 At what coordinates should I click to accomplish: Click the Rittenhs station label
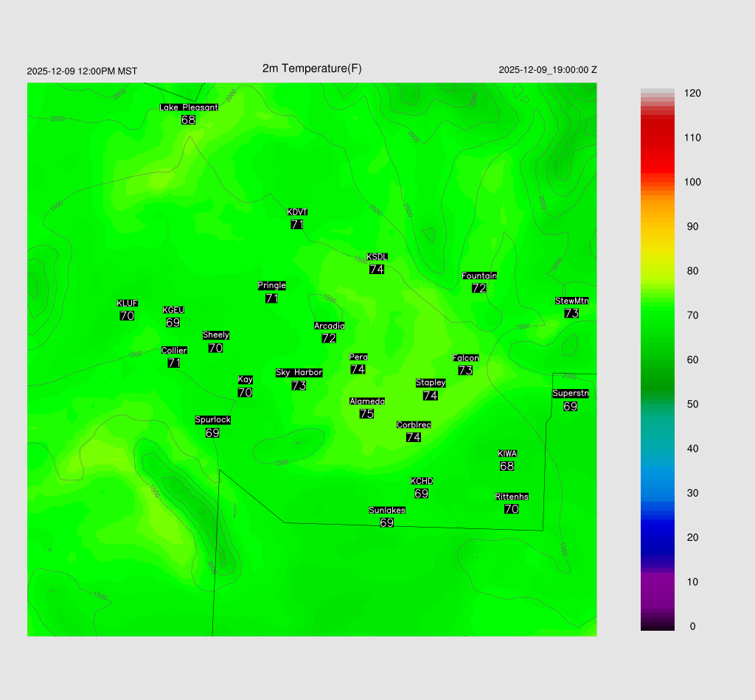512,497
